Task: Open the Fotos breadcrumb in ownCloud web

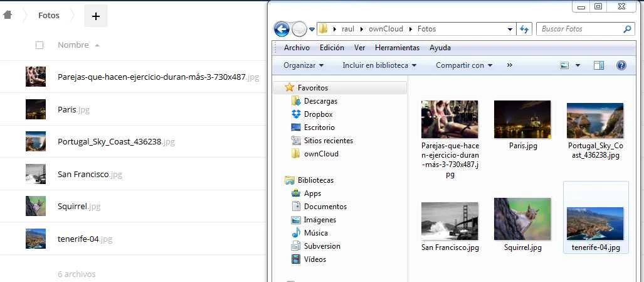Action: coord(49,16)
